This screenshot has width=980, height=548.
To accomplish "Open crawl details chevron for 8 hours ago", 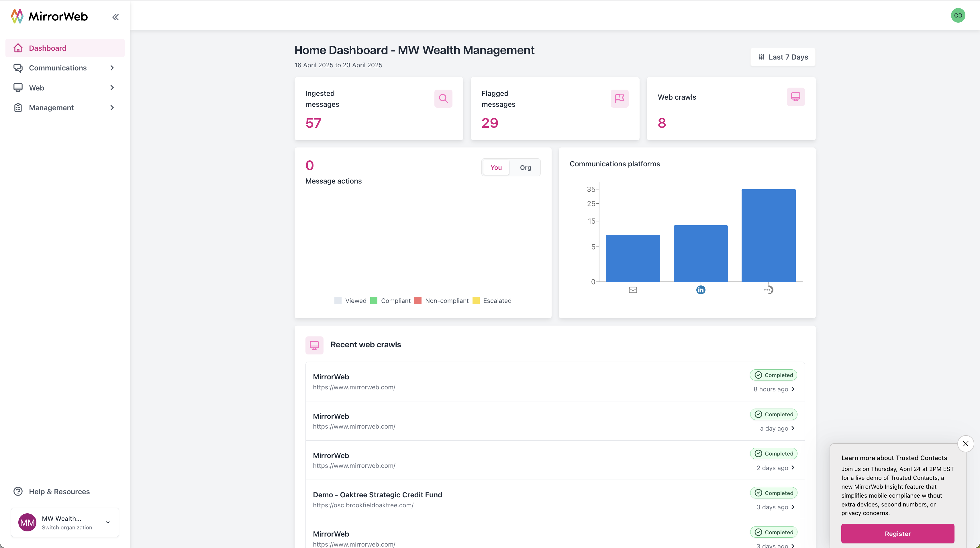I will point(793,389).
